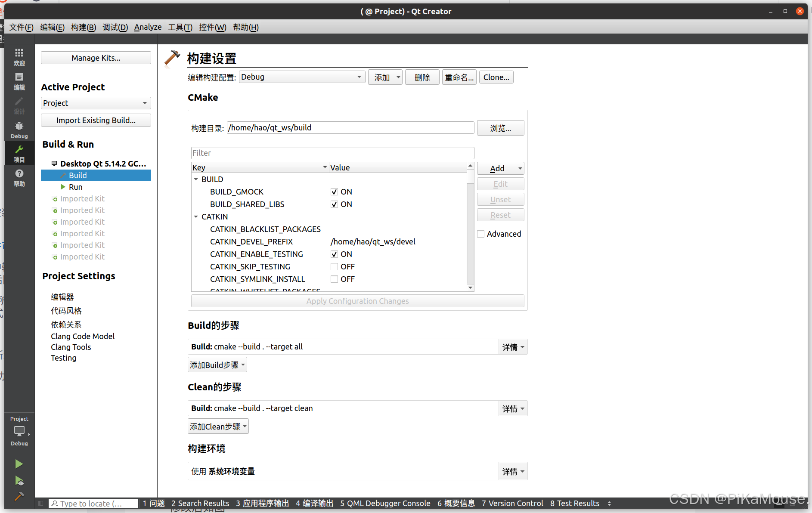The width and height of the screenshot is (812, 513).
Task: Open the Testing settings
Action: (x=64, y=358)
